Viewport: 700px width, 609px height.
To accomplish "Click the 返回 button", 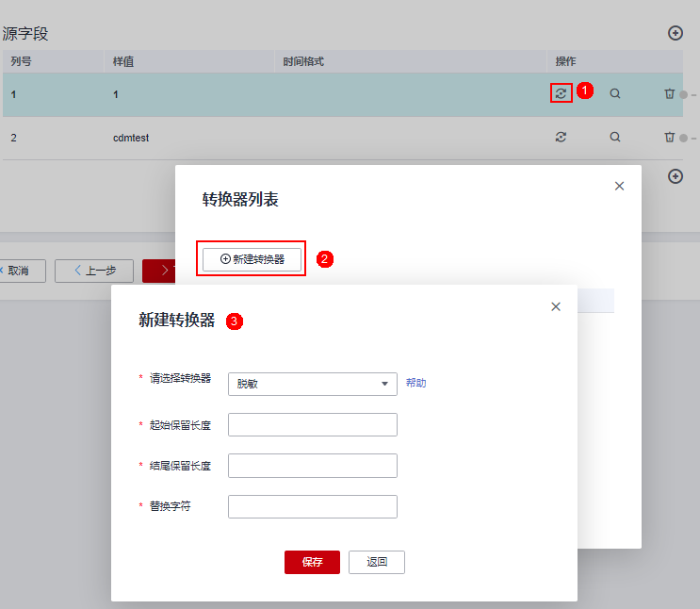I will (377, 562).
